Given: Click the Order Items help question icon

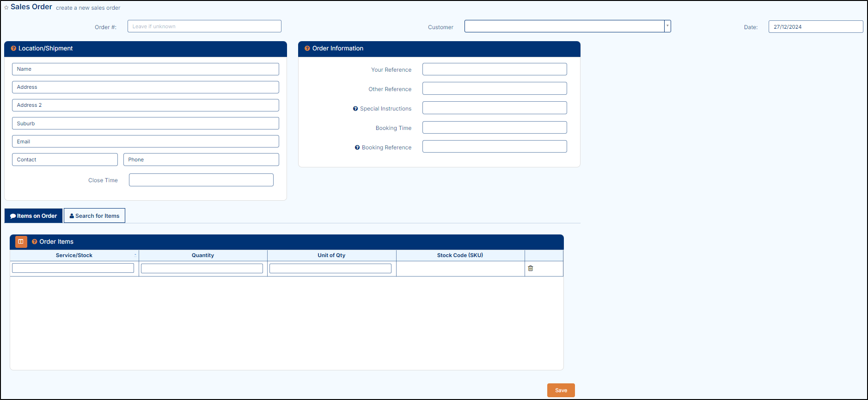Looking at the screenshot, I should 35,242.
